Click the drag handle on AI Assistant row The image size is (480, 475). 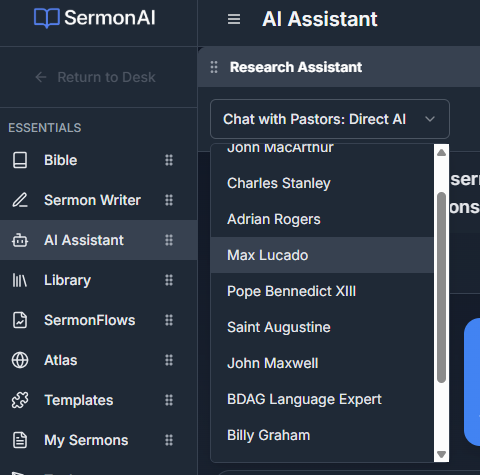pyautogui.click(x=169, y=240)
